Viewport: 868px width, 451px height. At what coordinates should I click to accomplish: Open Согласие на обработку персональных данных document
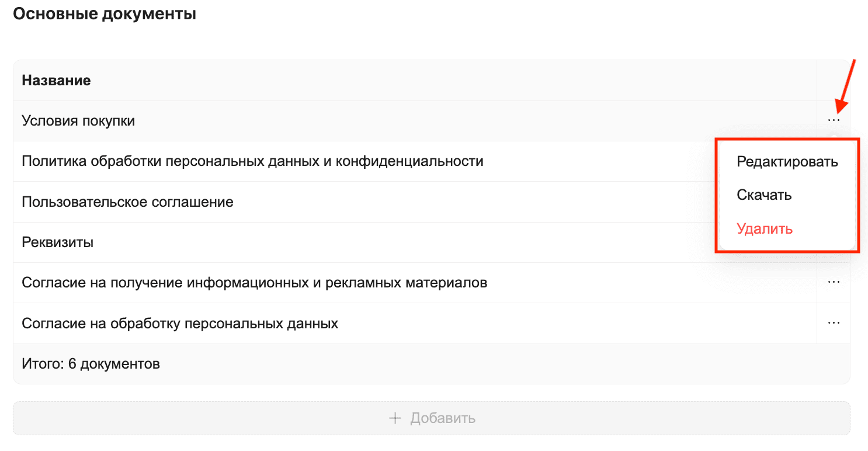pos(180,323)
